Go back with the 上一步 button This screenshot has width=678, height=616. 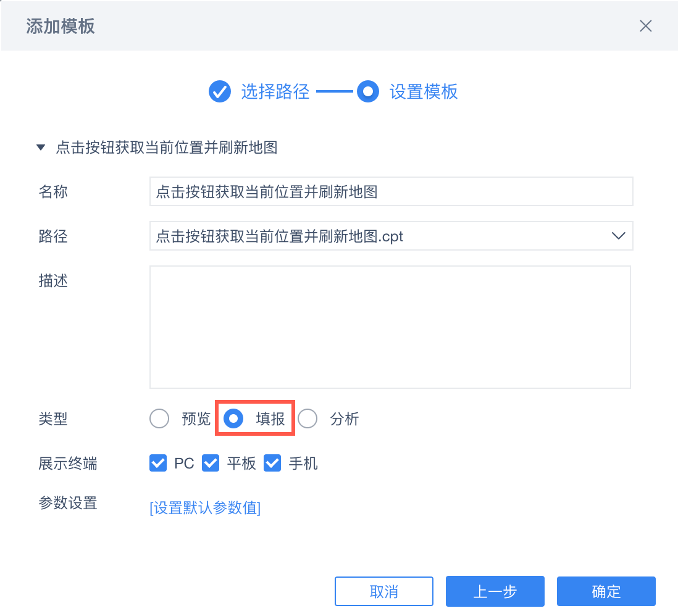tap(495, 591)
